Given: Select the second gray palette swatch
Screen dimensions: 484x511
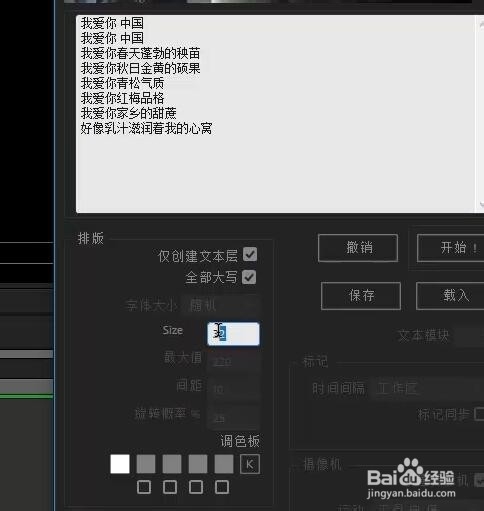Looking at the screenshot, I should tap(146, 464).
